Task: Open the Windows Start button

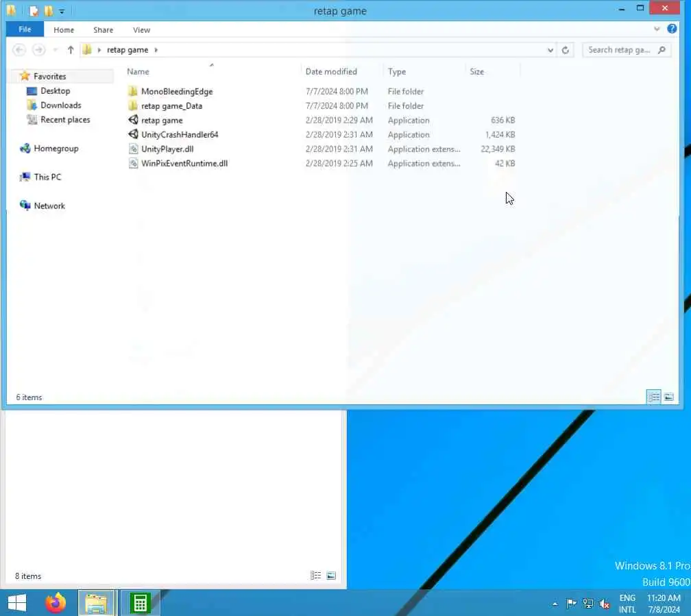Action: tap(17, 603)
